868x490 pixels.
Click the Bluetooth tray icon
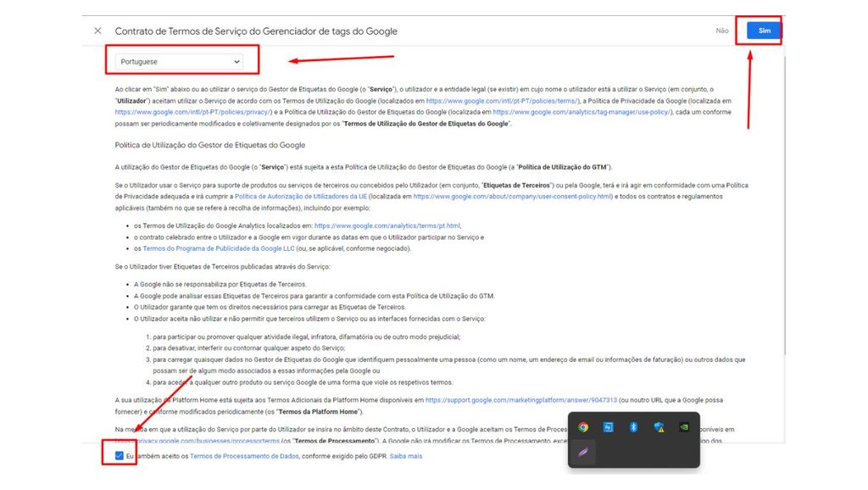[633, 427]
